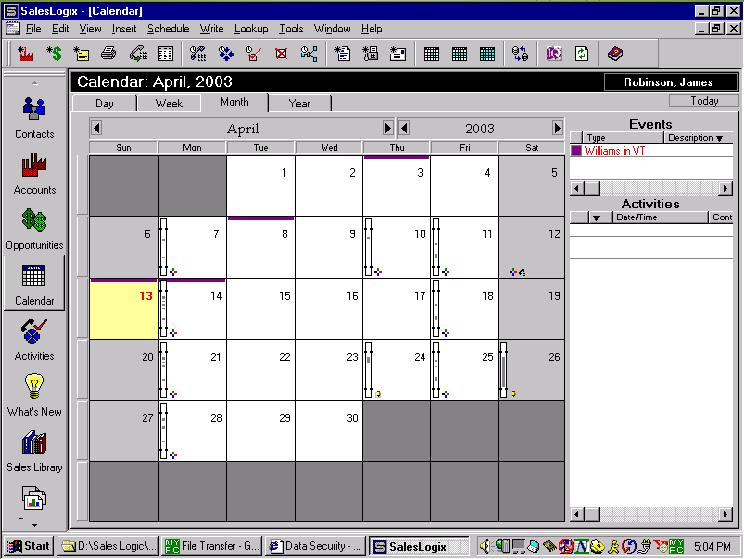This screenshot has height=559, width=744.
Task: Click the report sheet toolbar icon
Action: point(165,54)
